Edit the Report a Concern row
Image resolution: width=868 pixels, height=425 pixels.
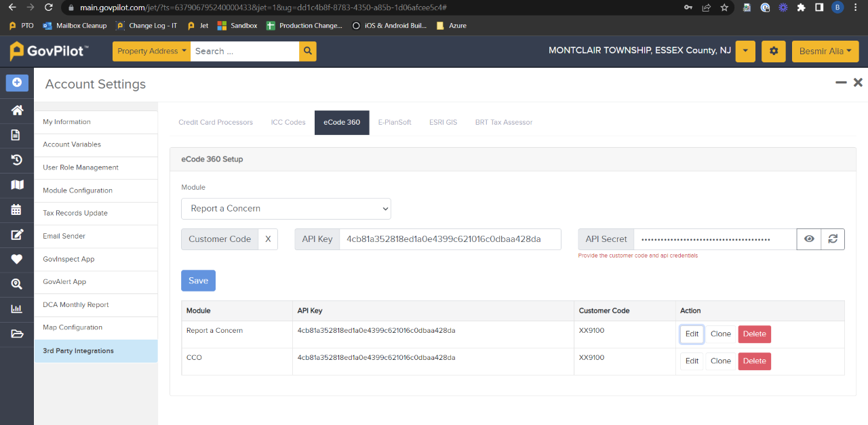692,334
